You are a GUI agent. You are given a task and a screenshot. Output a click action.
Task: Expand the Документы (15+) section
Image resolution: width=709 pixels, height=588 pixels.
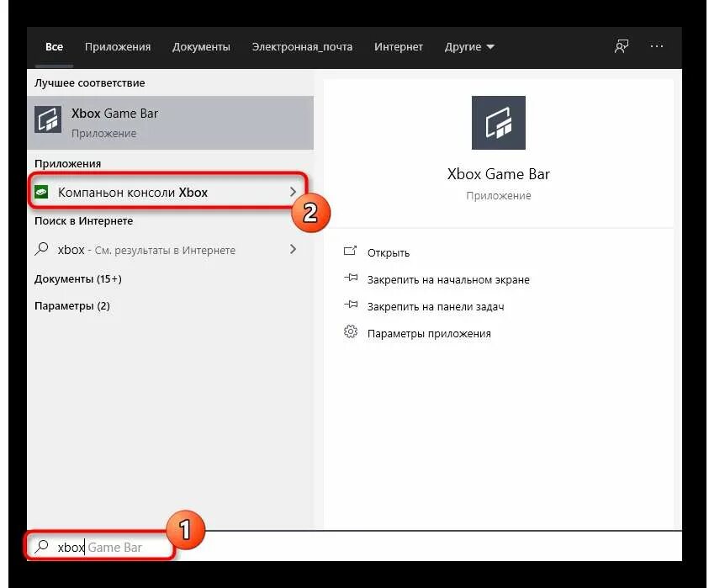[78, 279]
